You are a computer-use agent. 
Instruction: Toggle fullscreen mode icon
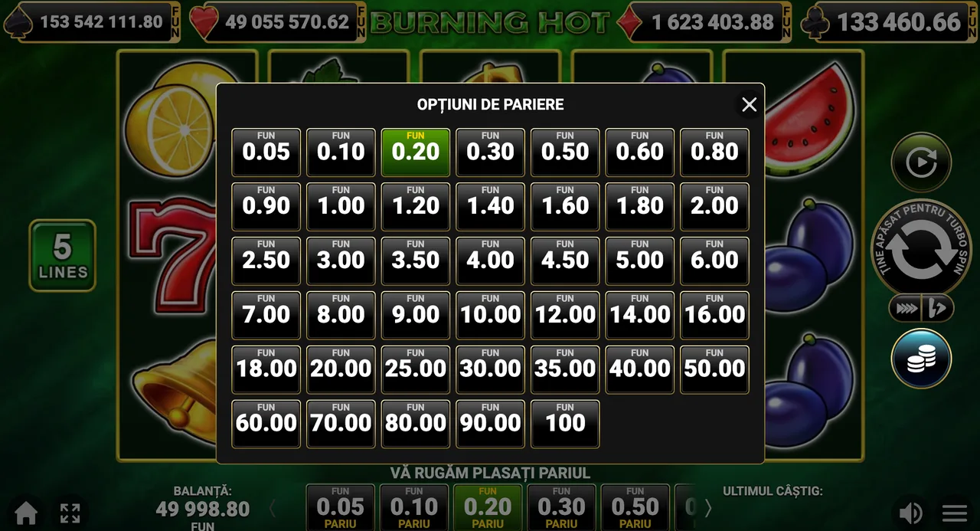(x=70, y=513)
